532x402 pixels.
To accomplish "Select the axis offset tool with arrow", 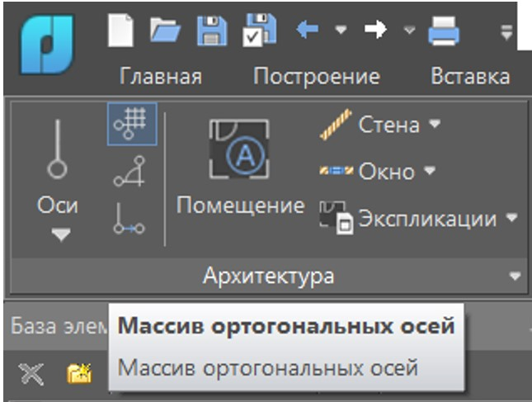I will pyautogui.click(x=129, y=219).
